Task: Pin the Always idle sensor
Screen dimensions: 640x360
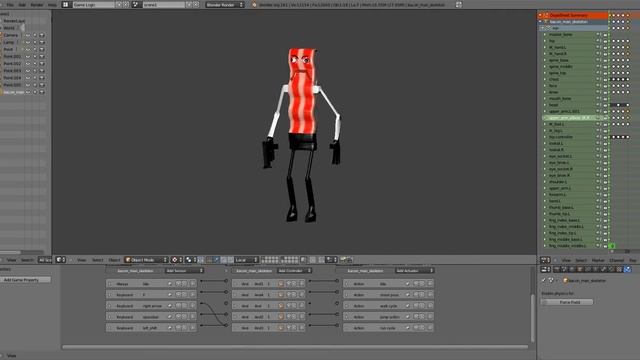Action: [170, 283]
